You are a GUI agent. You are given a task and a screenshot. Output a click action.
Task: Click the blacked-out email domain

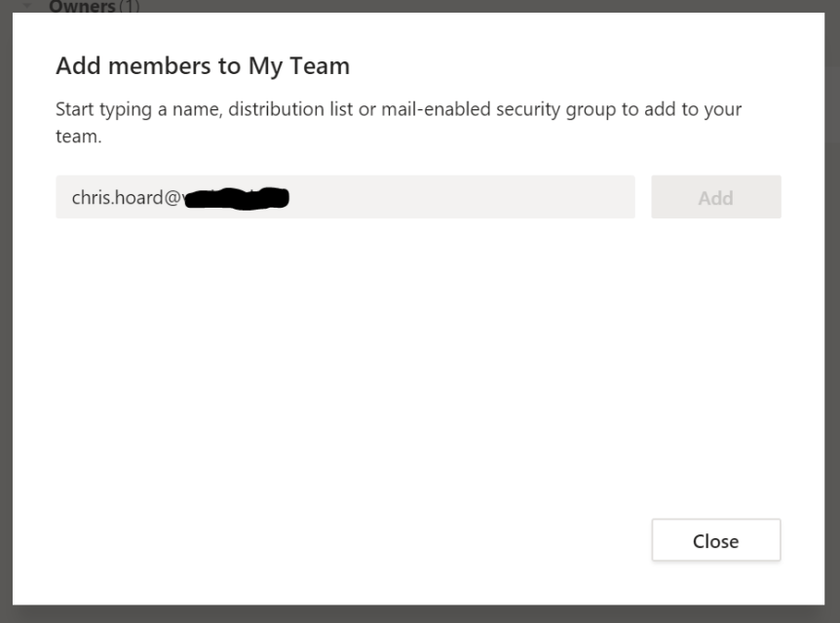(x=237, y=198)
